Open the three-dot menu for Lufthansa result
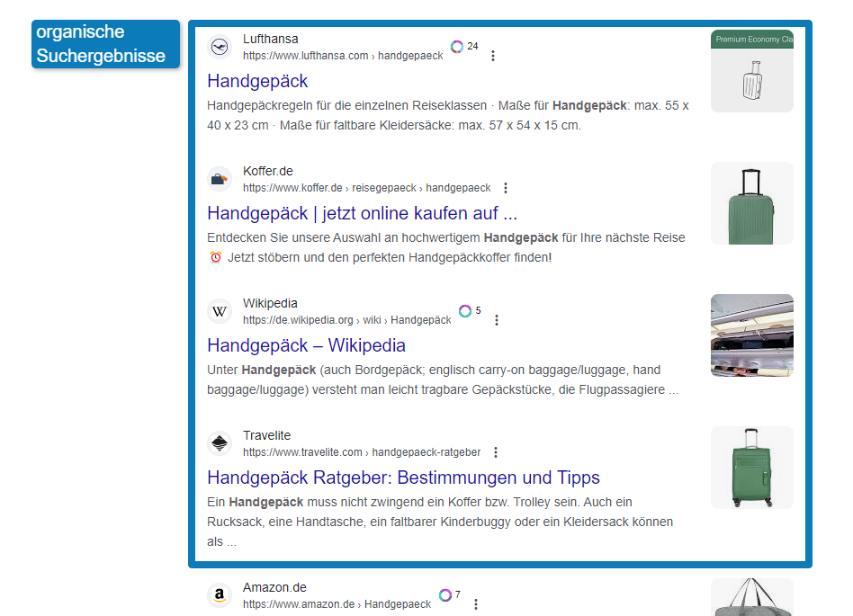The image size is (853, 616). click(493, 56)
